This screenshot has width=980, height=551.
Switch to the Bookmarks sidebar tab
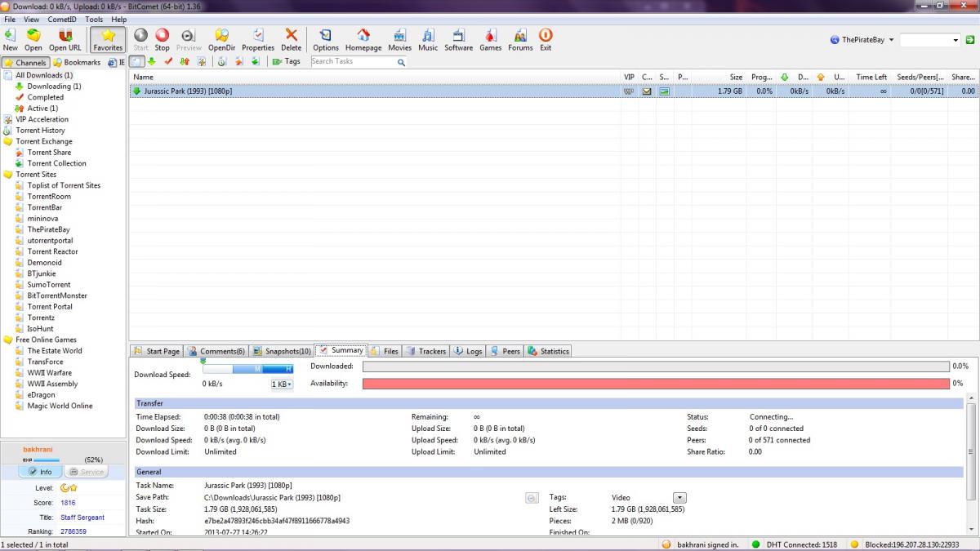[77, 62]
